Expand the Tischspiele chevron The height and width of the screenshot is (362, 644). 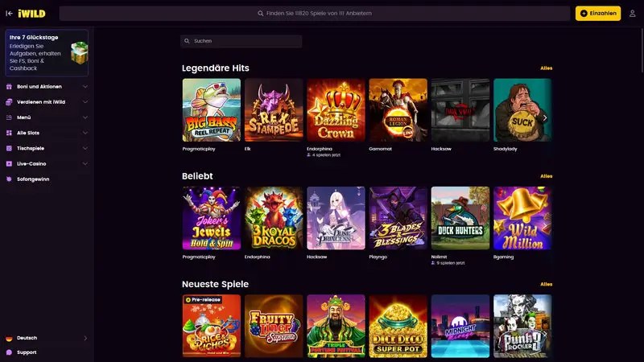tap(85, 148)
